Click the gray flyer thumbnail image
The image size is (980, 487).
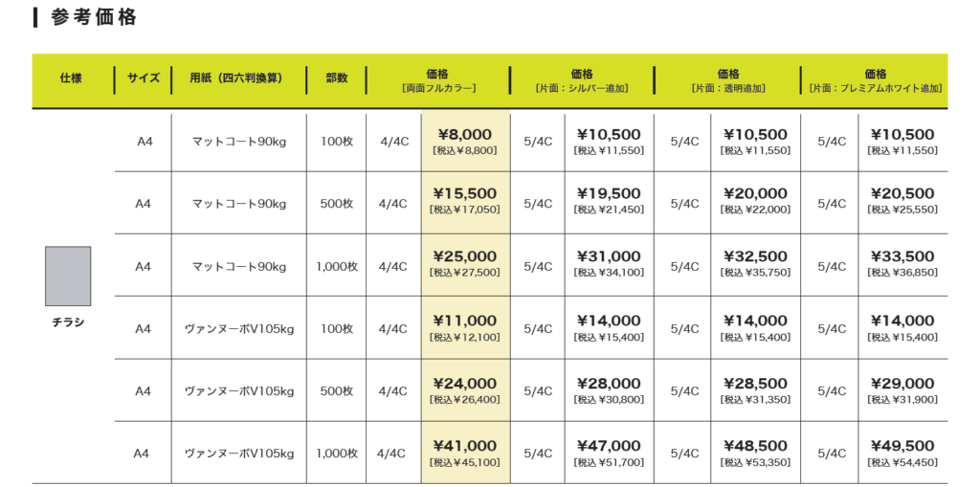tap(68, 276)
